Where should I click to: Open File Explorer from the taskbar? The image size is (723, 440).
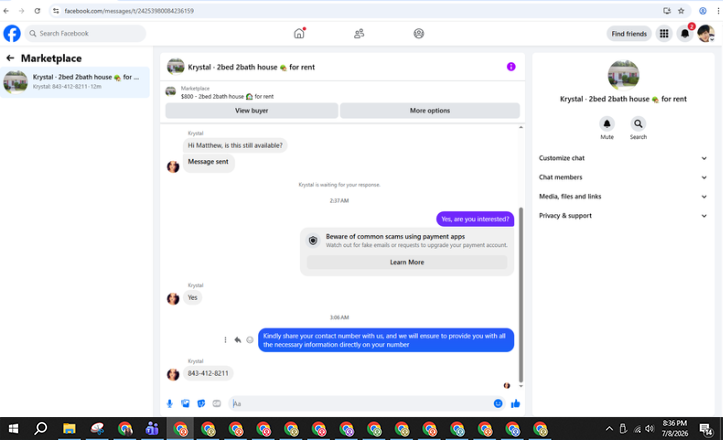69,429
